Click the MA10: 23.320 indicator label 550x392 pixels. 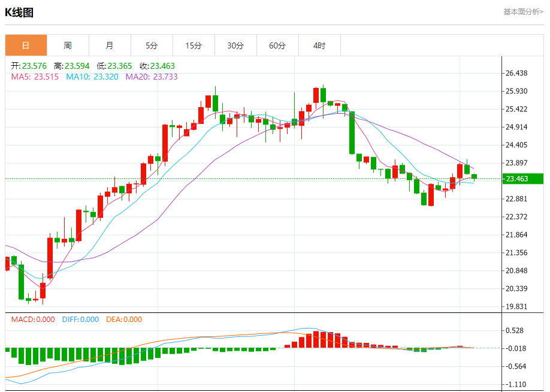(x=92, y=77)
